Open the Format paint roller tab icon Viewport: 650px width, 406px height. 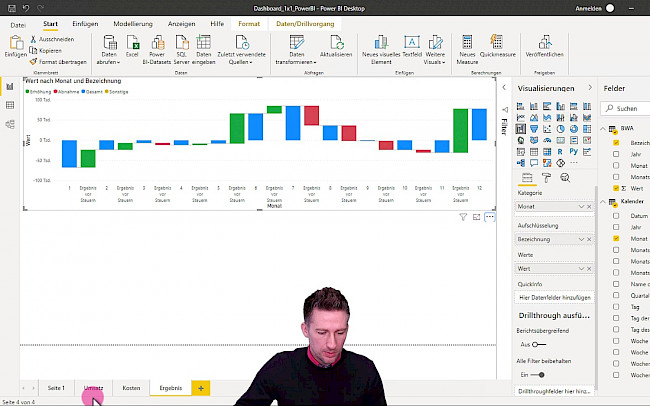tap(546, 178)
